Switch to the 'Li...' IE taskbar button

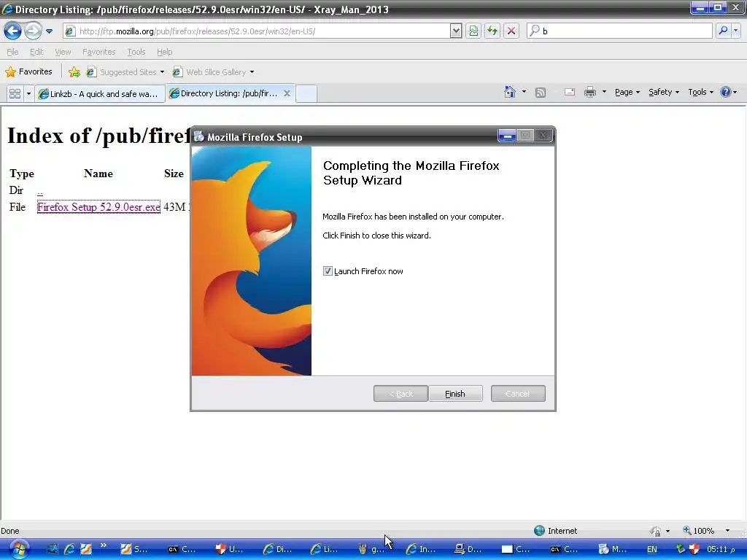(x=325, y=549)
